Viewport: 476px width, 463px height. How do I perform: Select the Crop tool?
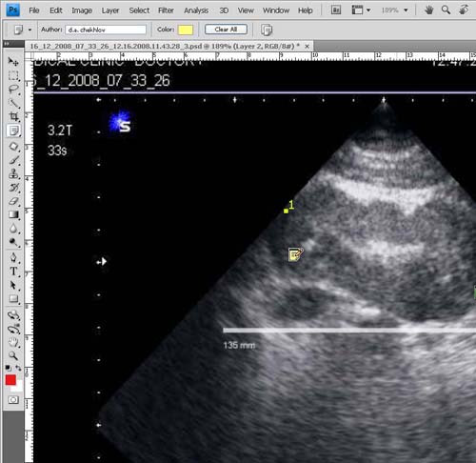coord(13,116)
